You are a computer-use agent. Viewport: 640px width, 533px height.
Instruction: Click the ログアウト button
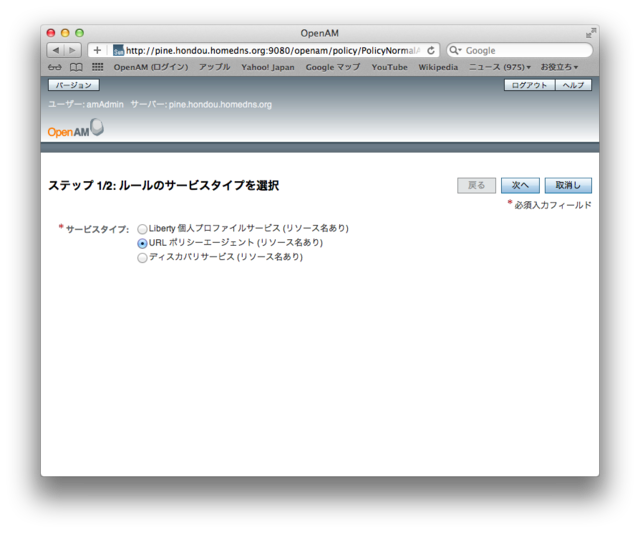(529, 85)
